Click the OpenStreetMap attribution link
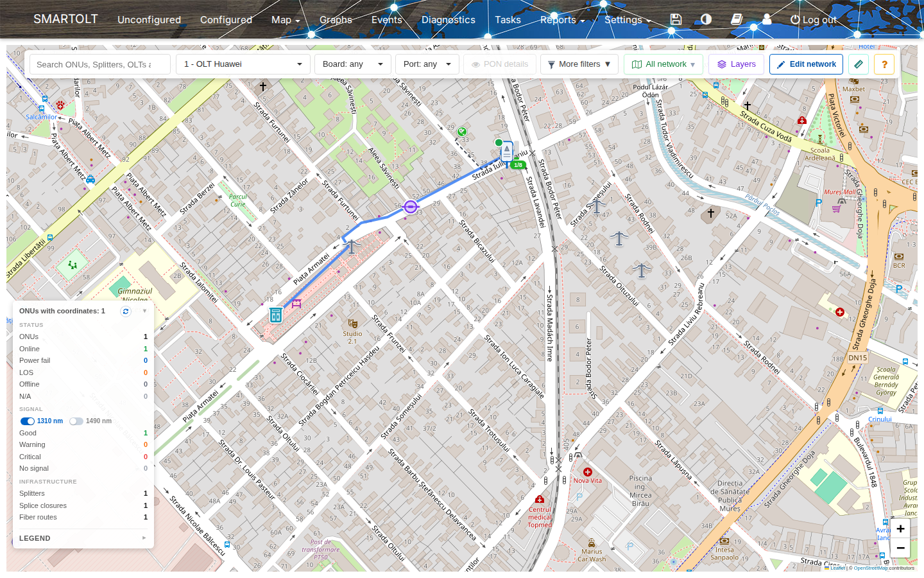 (x=871, y=568)
